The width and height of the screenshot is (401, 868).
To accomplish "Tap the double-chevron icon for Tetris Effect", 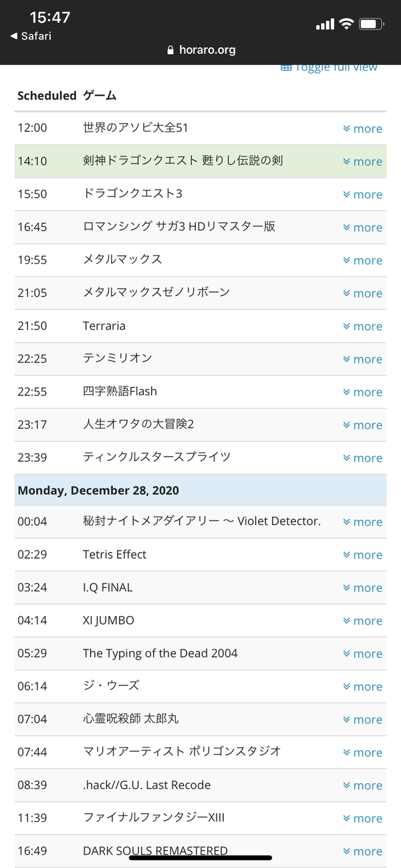I will pyautogui.click(x=346, y=555).
